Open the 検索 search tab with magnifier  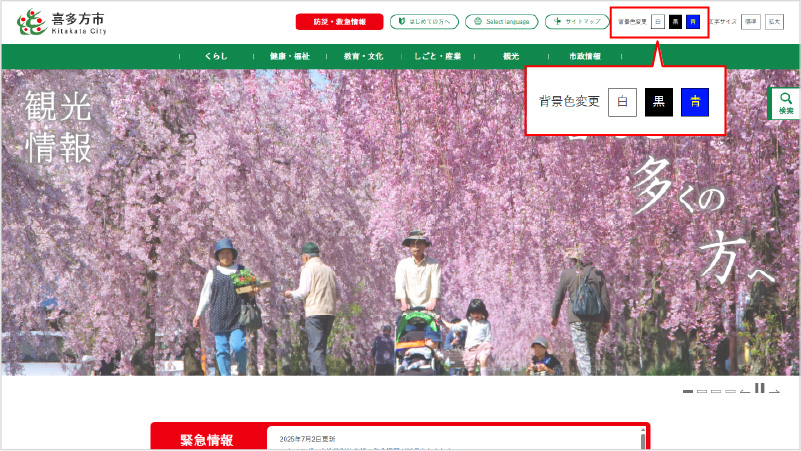tap(785, 103)
